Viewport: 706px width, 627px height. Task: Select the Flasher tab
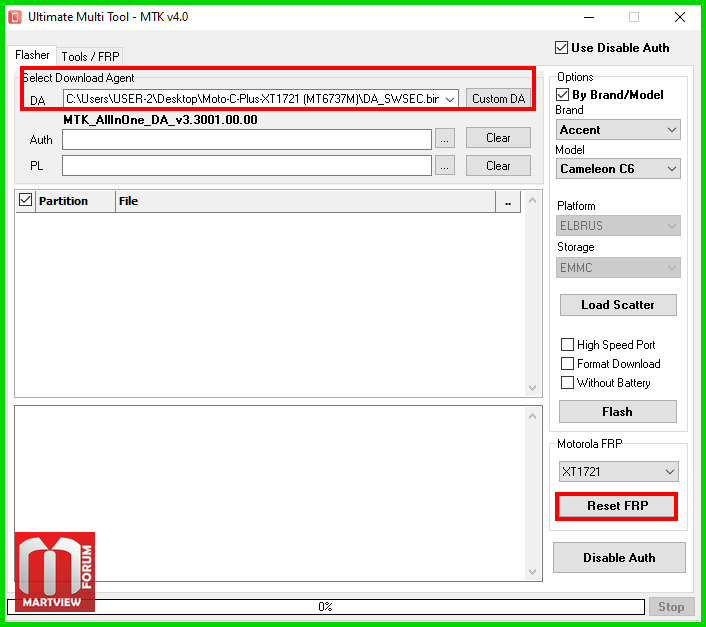32,55
